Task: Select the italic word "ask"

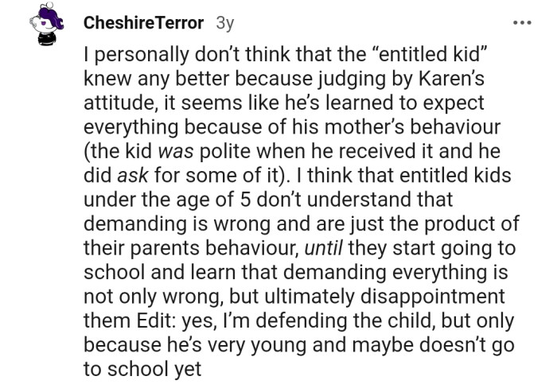Action: point(133,176)
